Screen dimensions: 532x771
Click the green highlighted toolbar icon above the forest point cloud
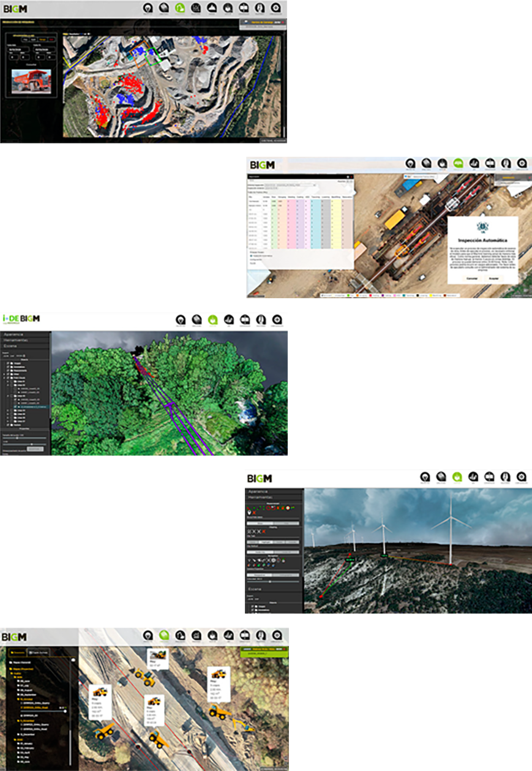[x=213, y=319]
